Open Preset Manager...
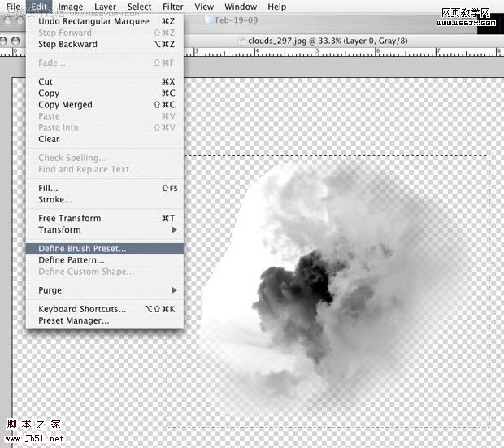The width and height of the screenshot is (504, 448). (105, 320)
